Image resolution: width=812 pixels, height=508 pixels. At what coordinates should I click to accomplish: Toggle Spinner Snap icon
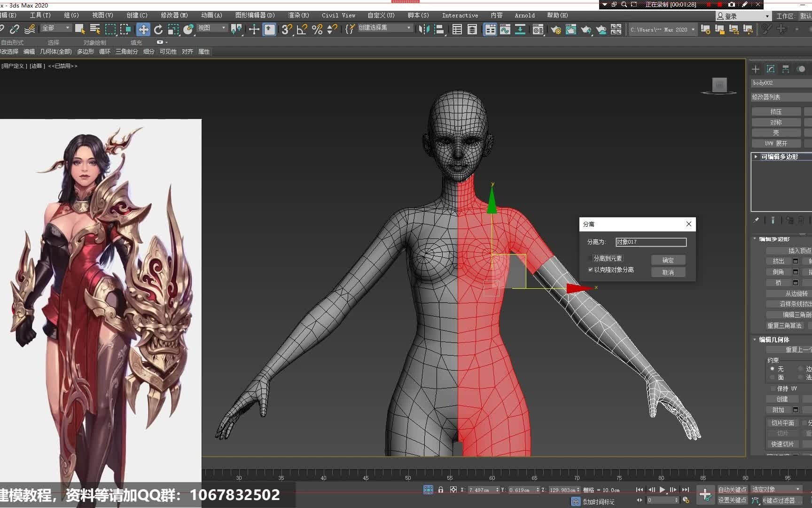click(332, 29)
